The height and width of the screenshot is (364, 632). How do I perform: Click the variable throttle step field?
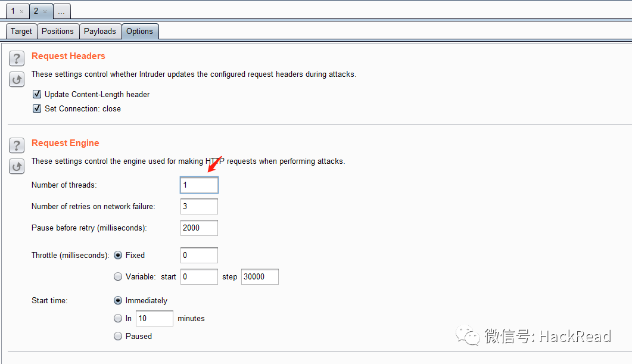260,276
